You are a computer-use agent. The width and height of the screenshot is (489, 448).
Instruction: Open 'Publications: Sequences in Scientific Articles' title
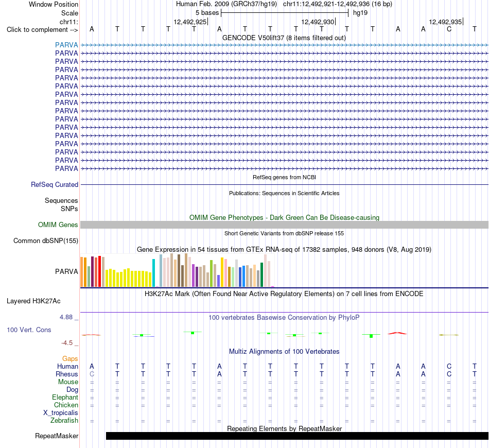coord(284,193)
